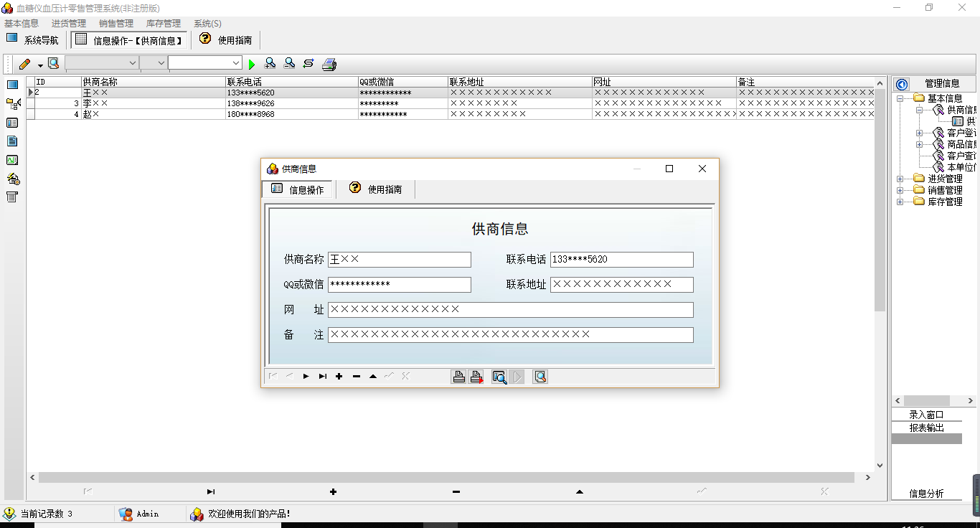Click the vertical scrollbar of the grid
The image size is (980, 528).
coord(880,274)
